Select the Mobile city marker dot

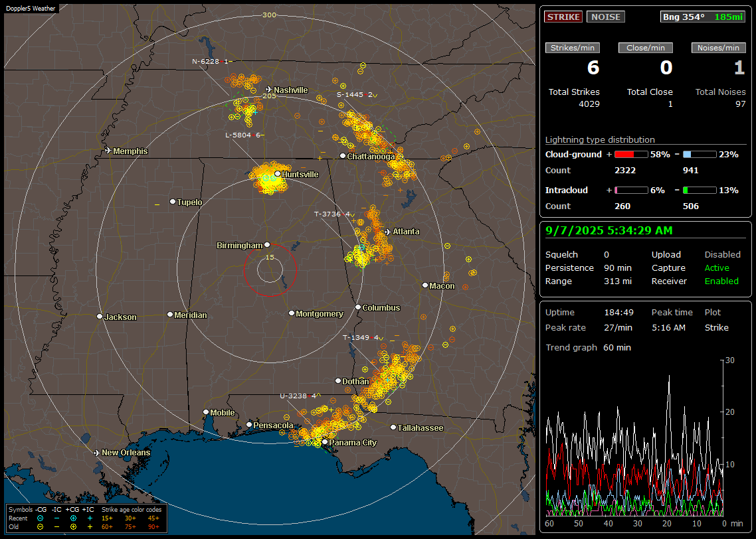pos(206,412)
